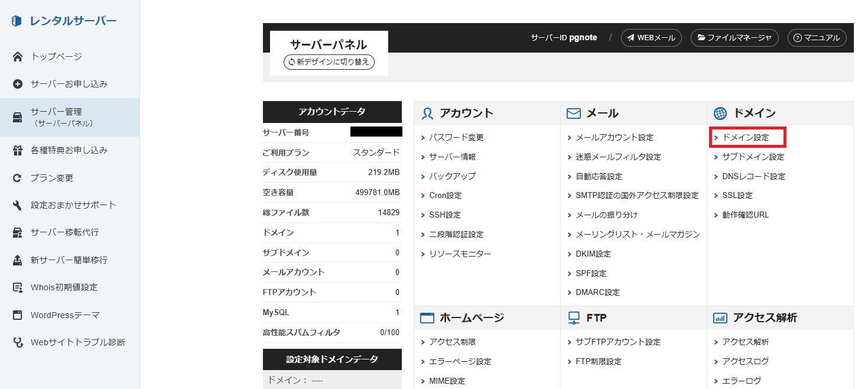Viewport: 868px width, 389px height.
Task: Click the plus icon beside サーバーお申し込み
Action: (x=18, y=84)
